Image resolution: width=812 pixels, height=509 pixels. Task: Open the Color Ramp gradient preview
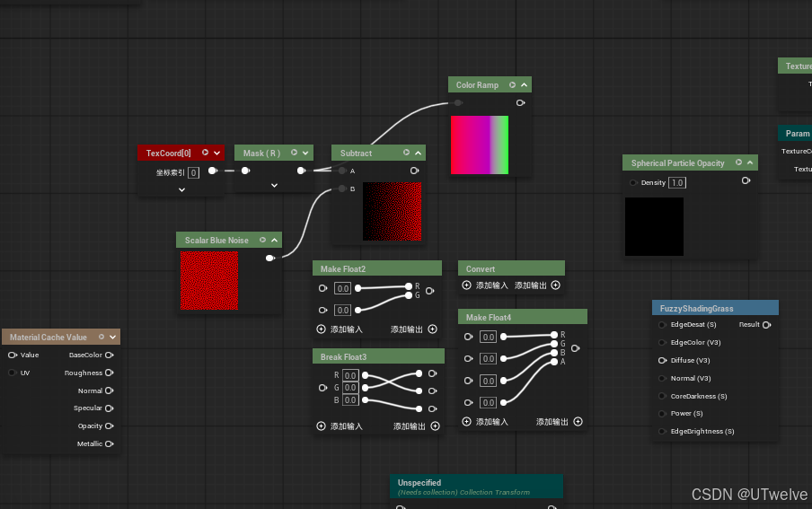click(x=480, y=145)
